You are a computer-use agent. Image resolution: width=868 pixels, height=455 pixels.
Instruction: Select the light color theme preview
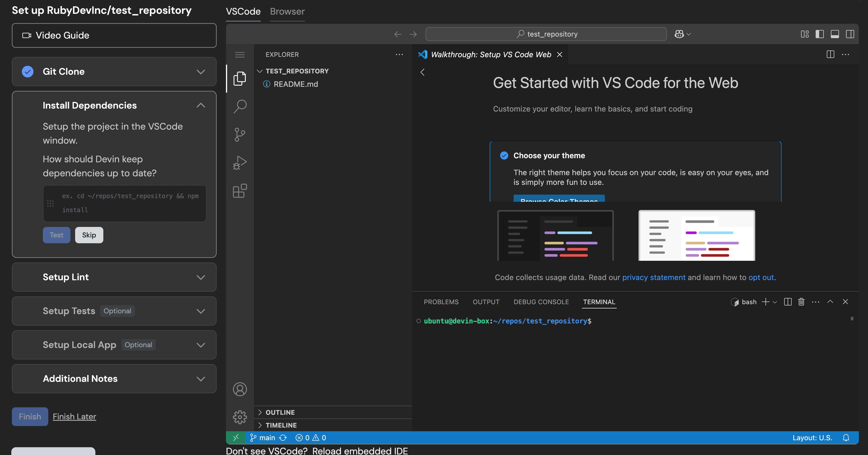pos(697,235)
